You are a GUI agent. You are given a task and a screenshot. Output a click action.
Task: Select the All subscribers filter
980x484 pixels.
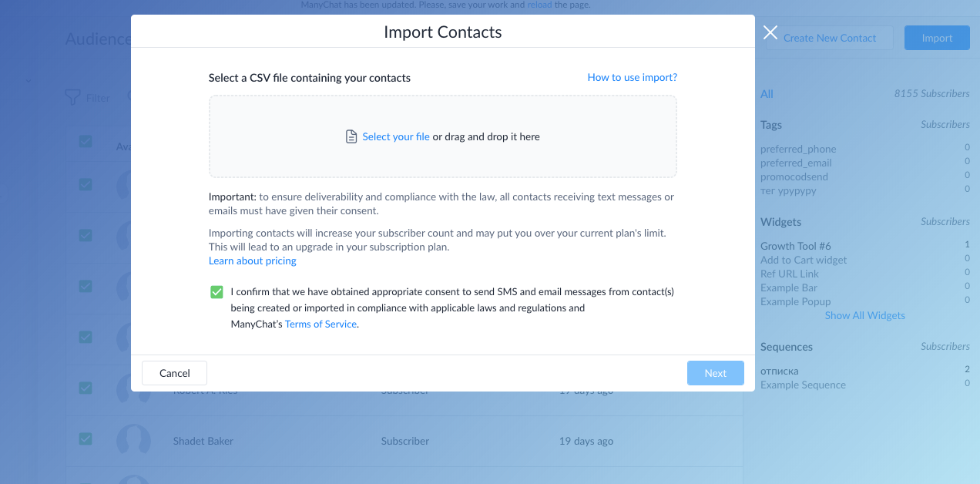point(767,93)
